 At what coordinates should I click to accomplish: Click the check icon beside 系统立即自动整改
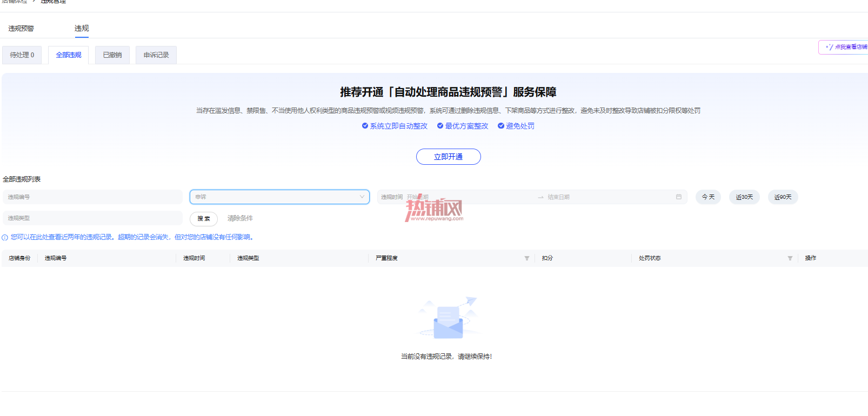[x=365, y=126]
